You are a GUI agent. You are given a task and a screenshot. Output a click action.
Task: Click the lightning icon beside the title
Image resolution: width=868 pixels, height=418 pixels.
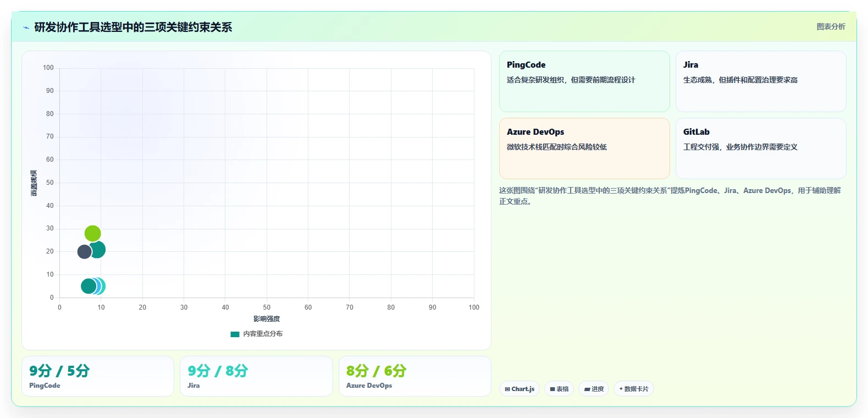point(26,28)
